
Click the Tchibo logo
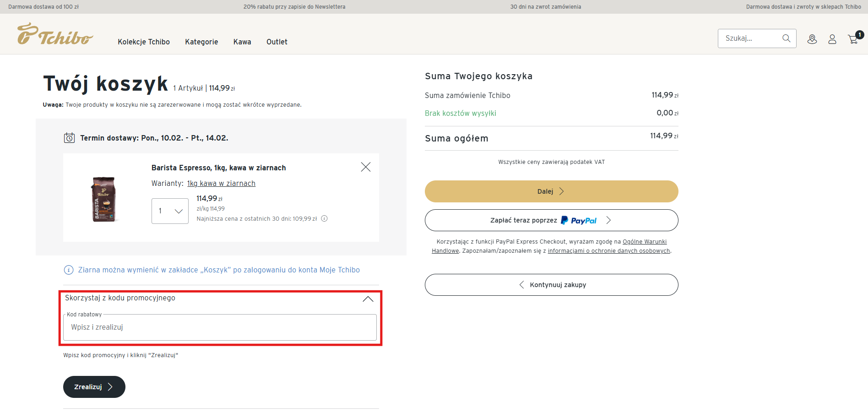coord(55,34)
